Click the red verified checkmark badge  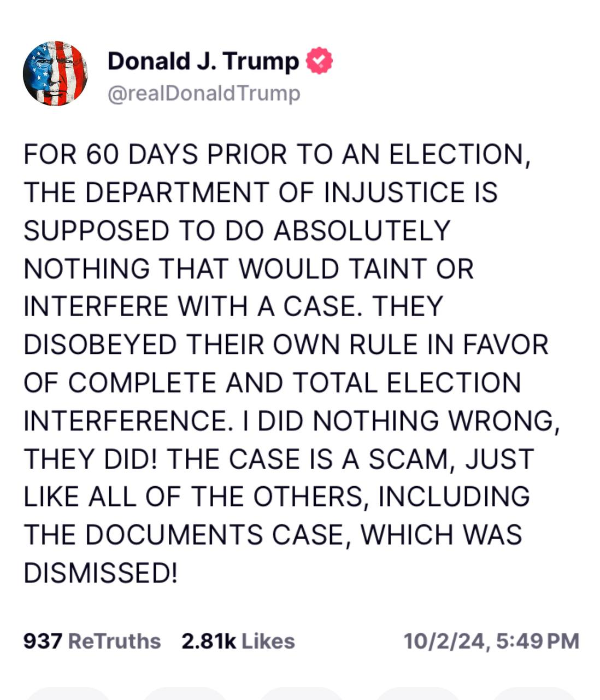point(319,61)
